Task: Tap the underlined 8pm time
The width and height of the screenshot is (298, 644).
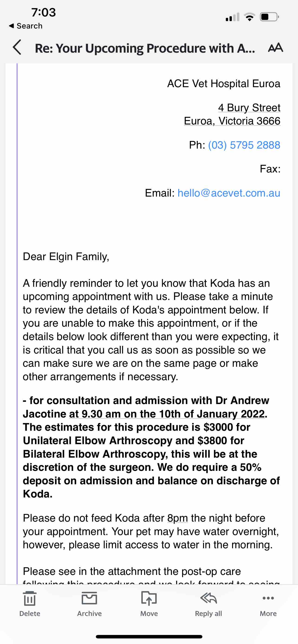Action: coord(177,518)
